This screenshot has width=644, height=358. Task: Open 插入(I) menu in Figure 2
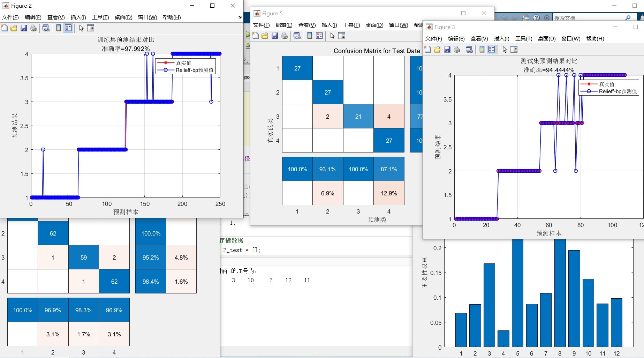pyautogui.click(x=78, y=17)
